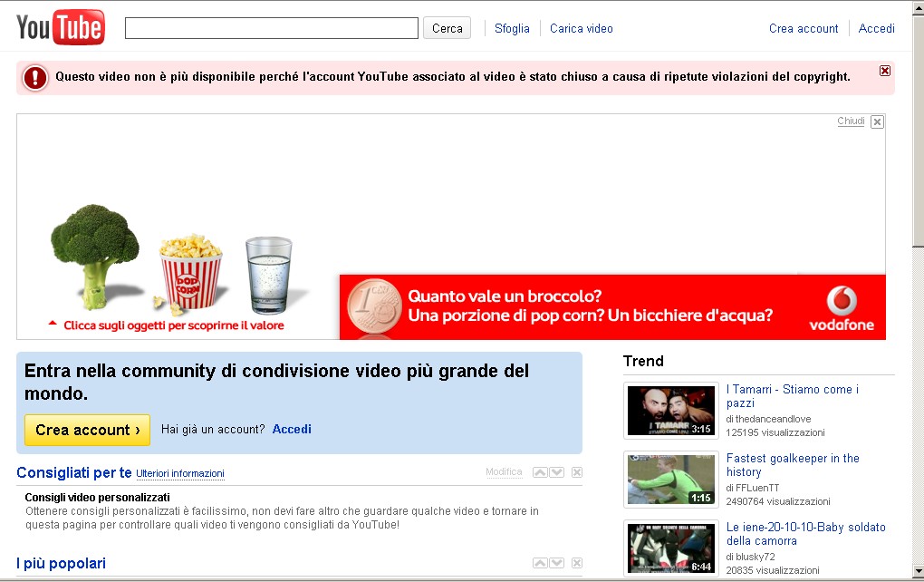Focus the YouTube search input field

271,28
